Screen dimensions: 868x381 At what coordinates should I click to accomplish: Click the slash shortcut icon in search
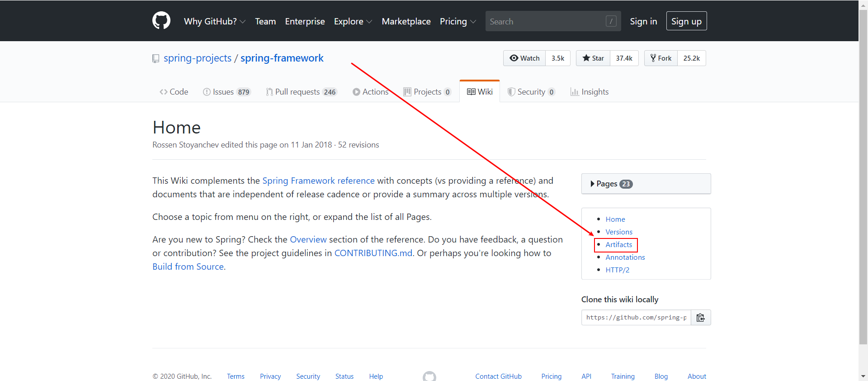pos(611,21)
